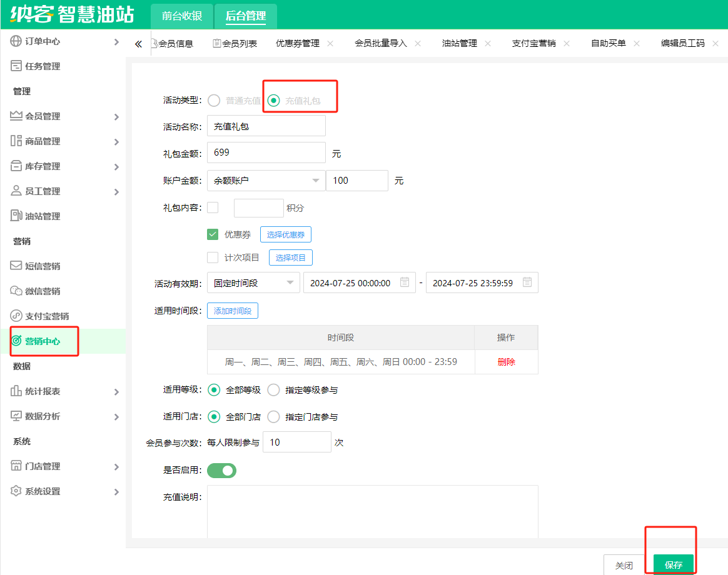
Task: Click the globe icon beside 订单中心
Action: click(x=16, y=41)
